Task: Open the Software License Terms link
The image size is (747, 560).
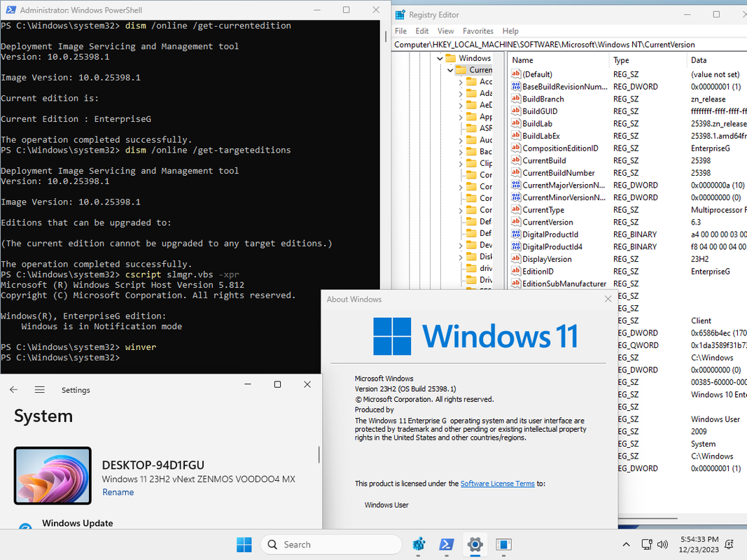Action: (x=497, y=483)
